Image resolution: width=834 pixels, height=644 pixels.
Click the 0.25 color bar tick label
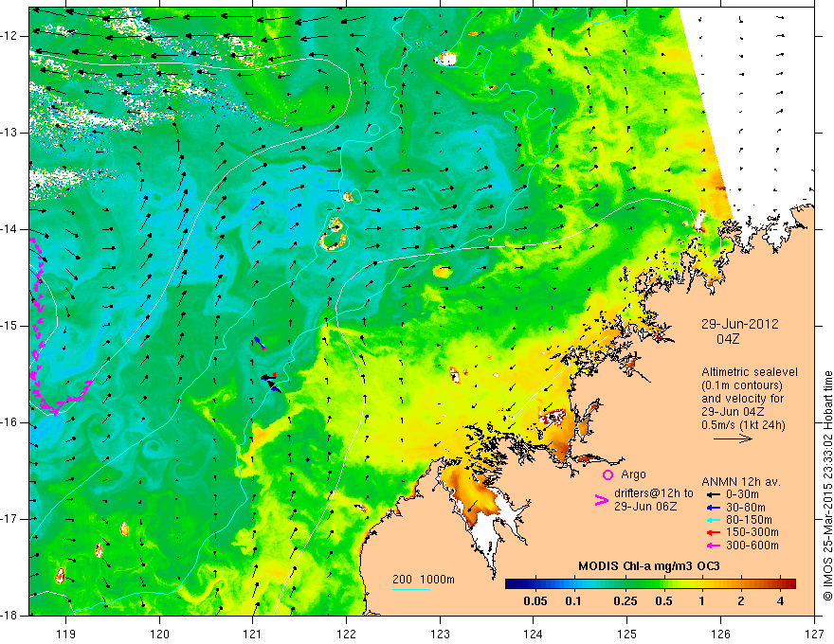click(x=625, y=601)
